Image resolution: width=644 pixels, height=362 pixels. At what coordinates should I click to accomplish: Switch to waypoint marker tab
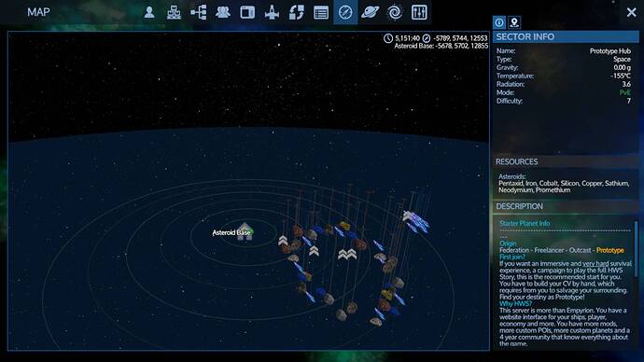click(514, 22)
